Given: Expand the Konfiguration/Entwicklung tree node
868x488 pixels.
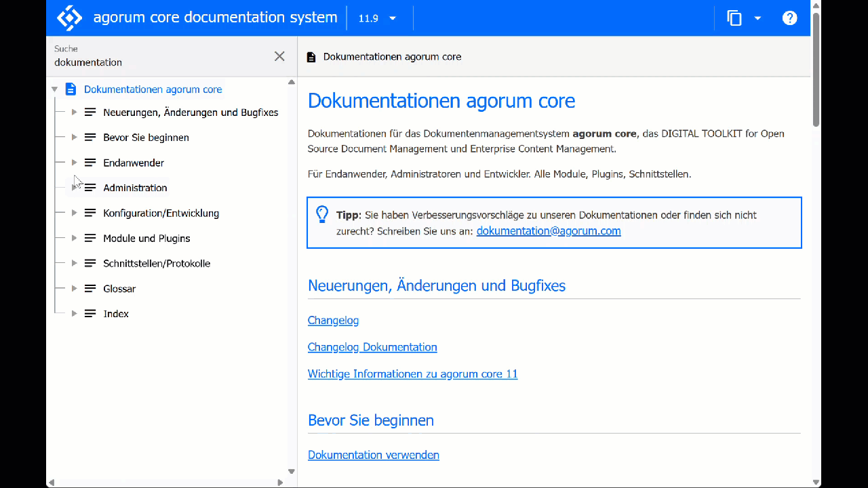Looking at the screenshot, I should pos(74,213).
